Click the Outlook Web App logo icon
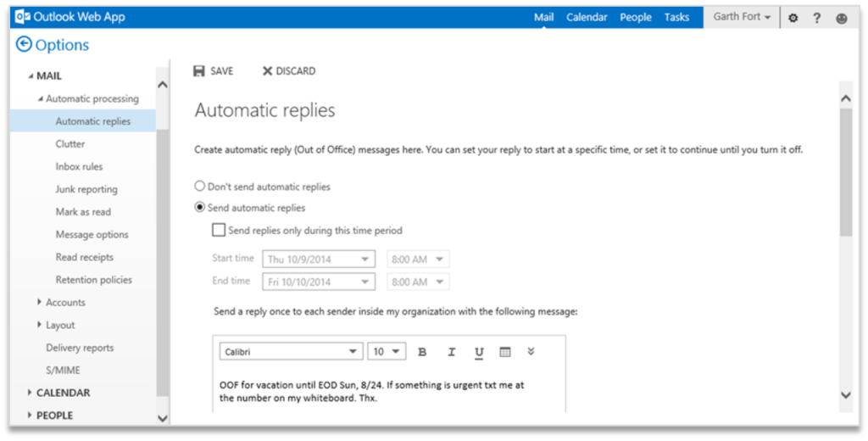 (x=23, y=17)
